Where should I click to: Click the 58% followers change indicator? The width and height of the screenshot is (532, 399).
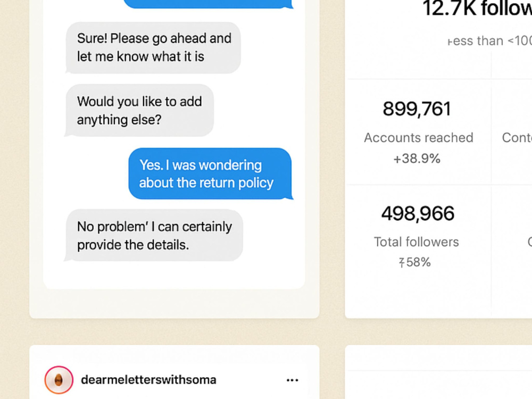[414, 262]
